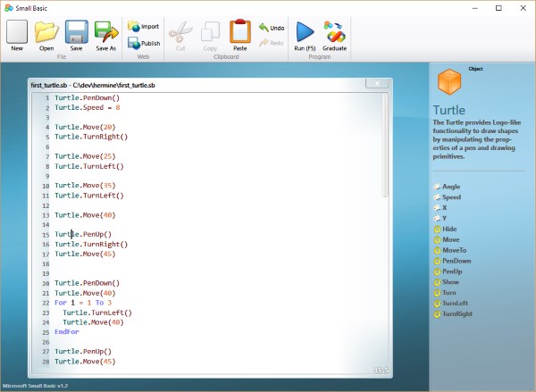Publish the program to the web
The image size is (536, 392).
point(144,44)
